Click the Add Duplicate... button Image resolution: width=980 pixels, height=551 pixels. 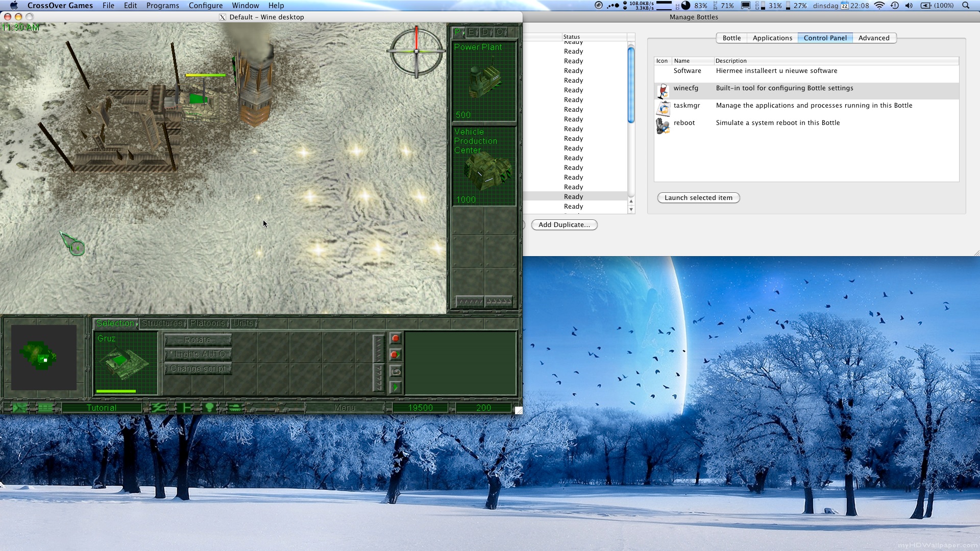click(564, 225)
